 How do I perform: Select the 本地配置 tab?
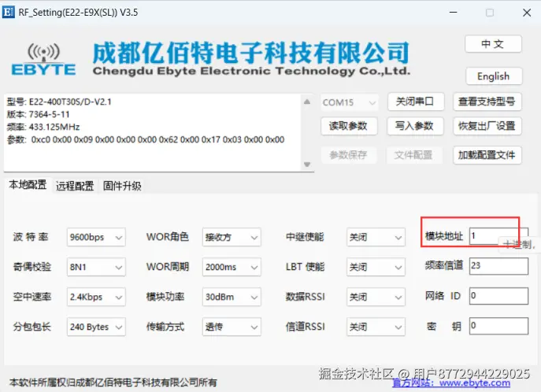[28, 185]
